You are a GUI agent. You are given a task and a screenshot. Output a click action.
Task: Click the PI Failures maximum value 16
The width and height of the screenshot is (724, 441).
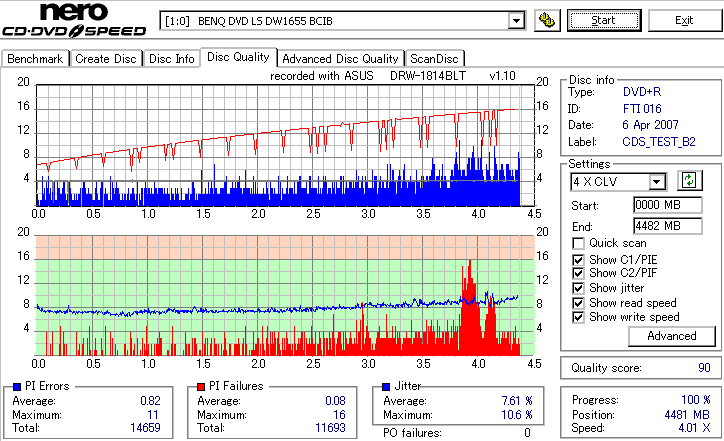point(339,415)
